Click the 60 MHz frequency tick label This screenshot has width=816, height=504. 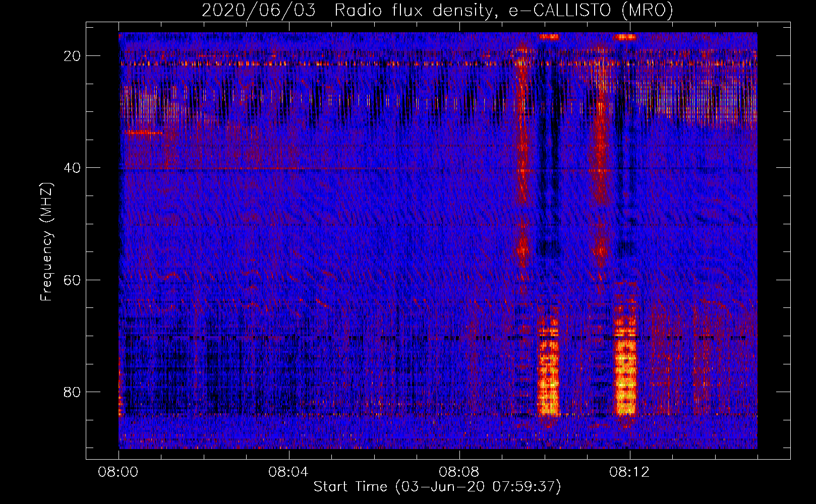point(73,280)
